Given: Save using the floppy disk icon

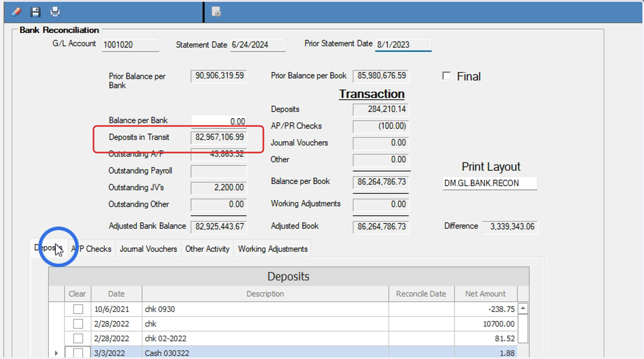Looking at the screenshot, I should click(x=35, y=11).
